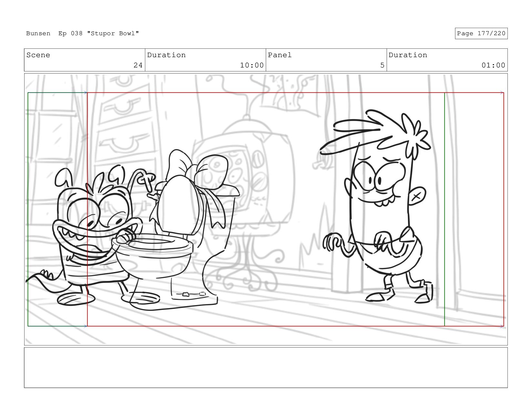
Task: Click the scene duration value 10:00
Action: pos(252,65)
